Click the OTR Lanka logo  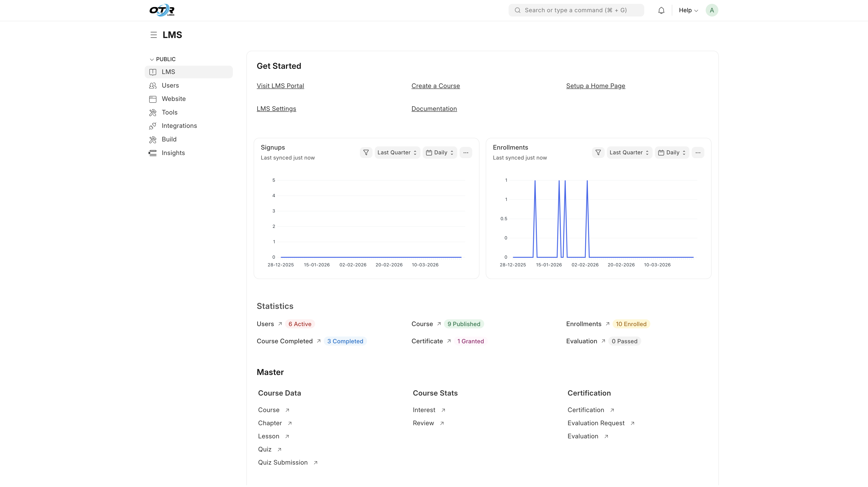(x=162, y=10)
